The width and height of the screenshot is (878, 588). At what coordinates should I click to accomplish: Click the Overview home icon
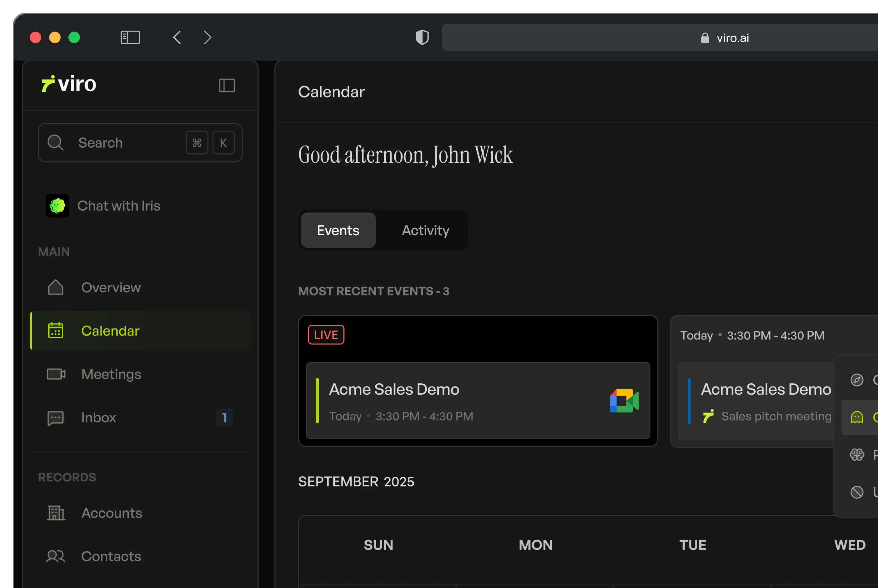coord(56,287)
